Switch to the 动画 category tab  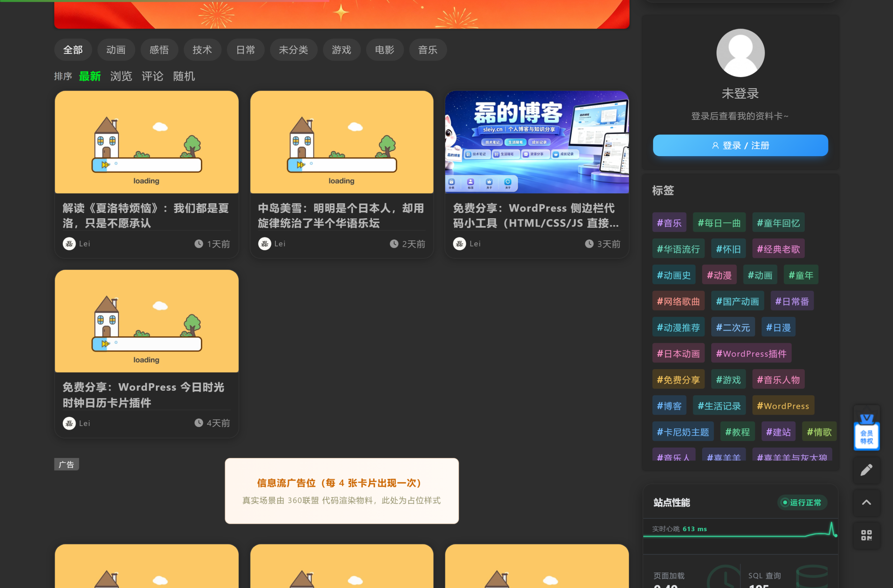tap(116, 49)
